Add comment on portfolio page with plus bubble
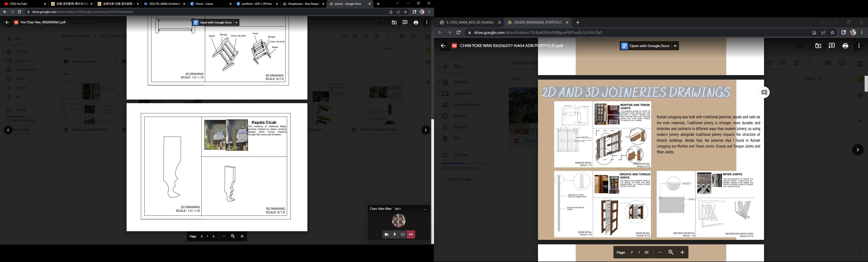Image resolution: width=868 pixels, height=262 pixels. point(764,92)
